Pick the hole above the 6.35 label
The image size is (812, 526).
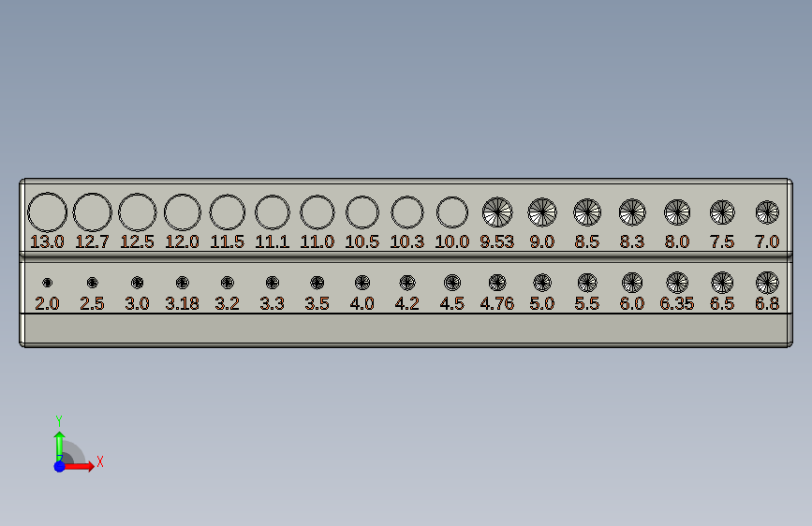click(677, 283)
